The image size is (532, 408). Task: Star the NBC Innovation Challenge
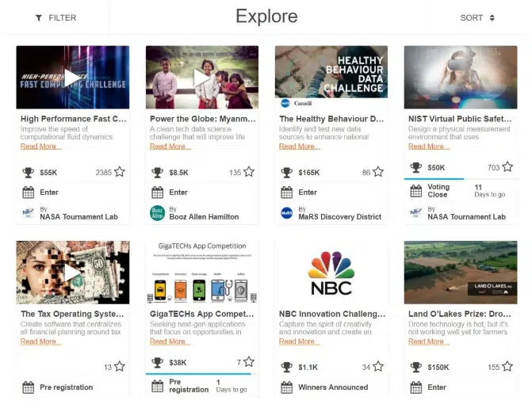(x=378, y=367)
